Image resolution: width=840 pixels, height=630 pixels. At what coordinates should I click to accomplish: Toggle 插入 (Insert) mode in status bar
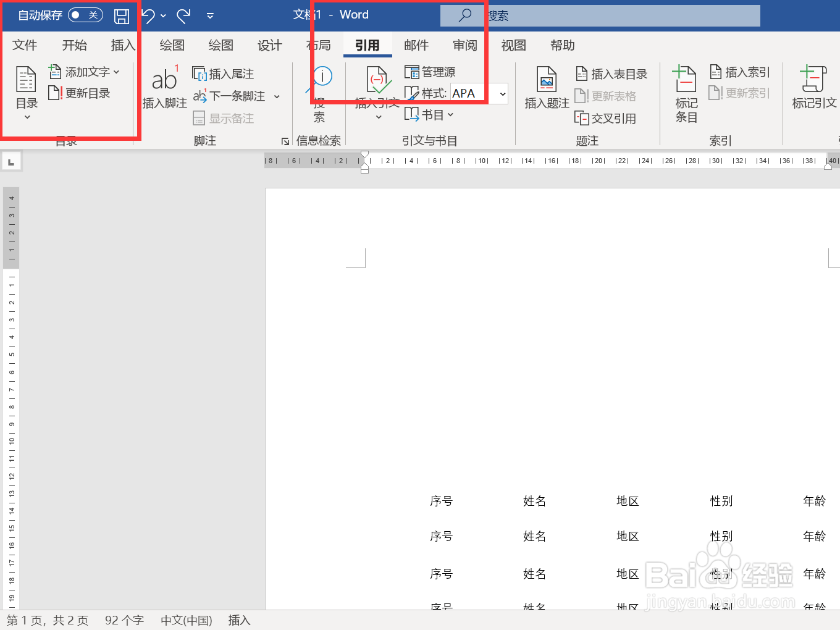coord(240,620)
